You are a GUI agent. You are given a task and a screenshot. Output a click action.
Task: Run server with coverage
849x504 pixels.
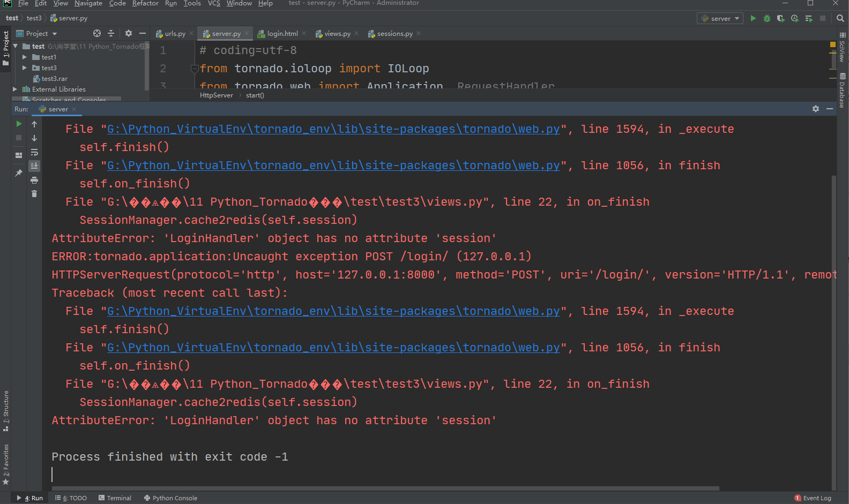(781, 18)
